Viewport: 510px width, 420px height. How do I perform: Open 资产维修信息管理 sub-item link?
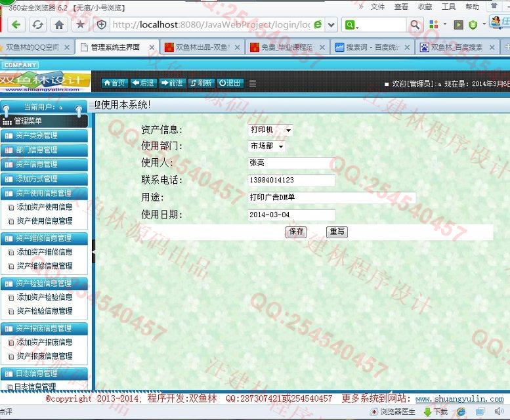coord(44,266)
